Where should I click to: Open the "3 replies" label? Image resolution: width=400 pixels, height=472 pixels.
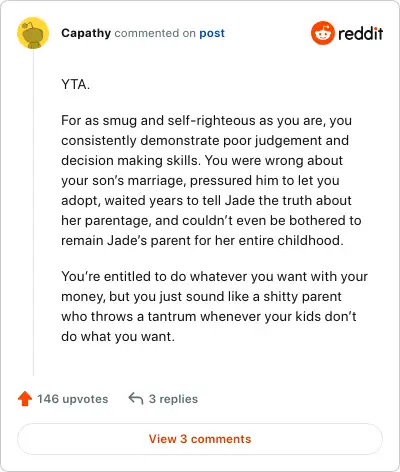tap(173, 399)
